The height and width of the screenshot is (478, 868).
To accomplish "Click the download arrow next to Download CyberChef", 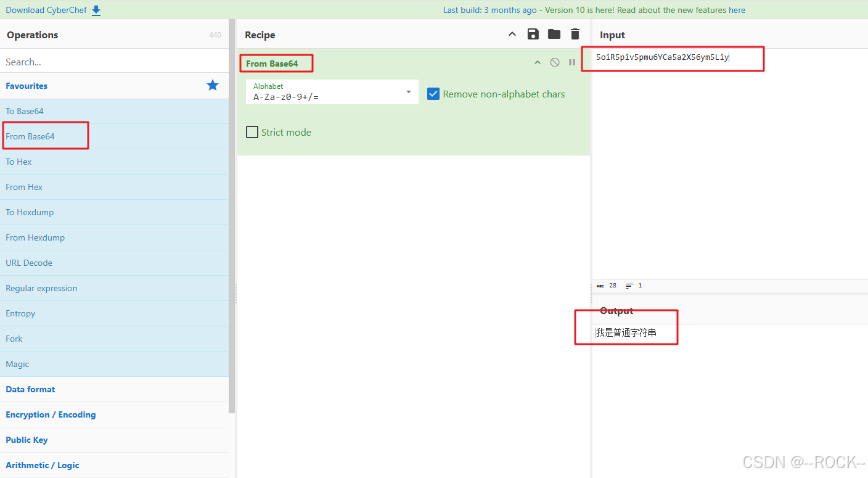I will pyautogui.click(x=95, y=10).
